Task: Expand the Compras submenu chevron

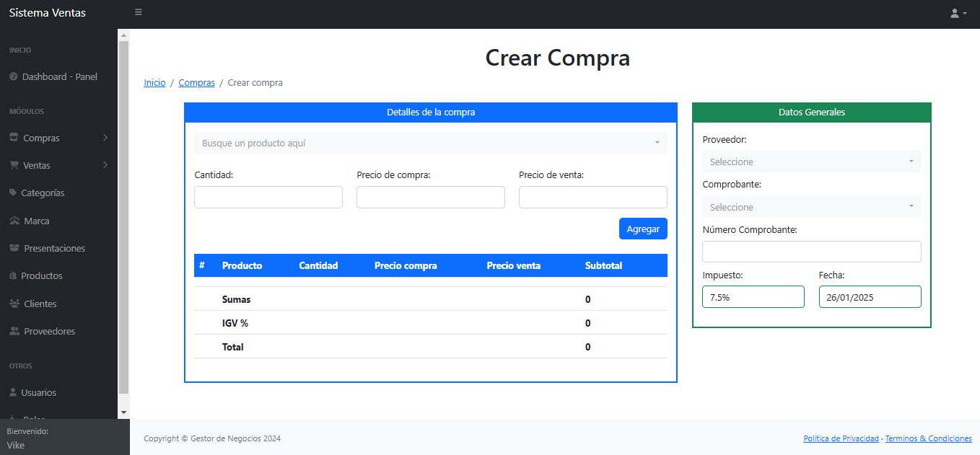Action: tap(105, 138)
